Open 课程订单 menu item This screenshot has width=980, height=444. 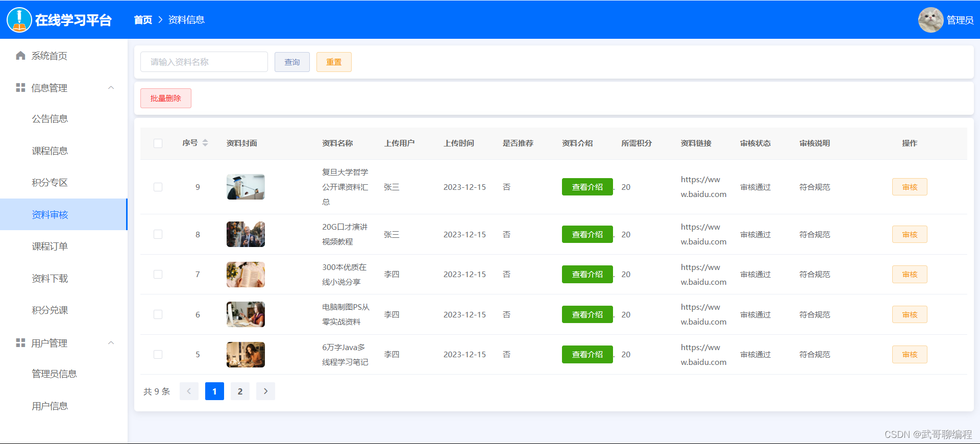(x=64, y=246)
